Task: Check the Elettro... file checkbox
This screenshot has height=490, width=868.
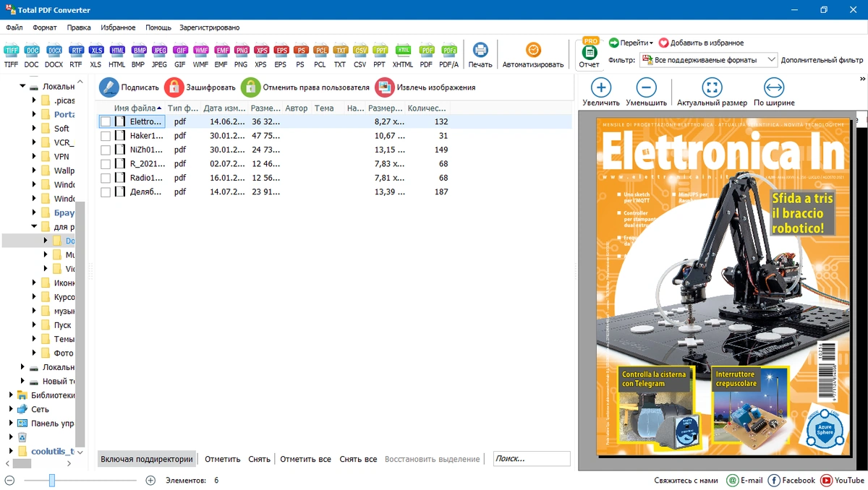Action: tap(106, 122)
